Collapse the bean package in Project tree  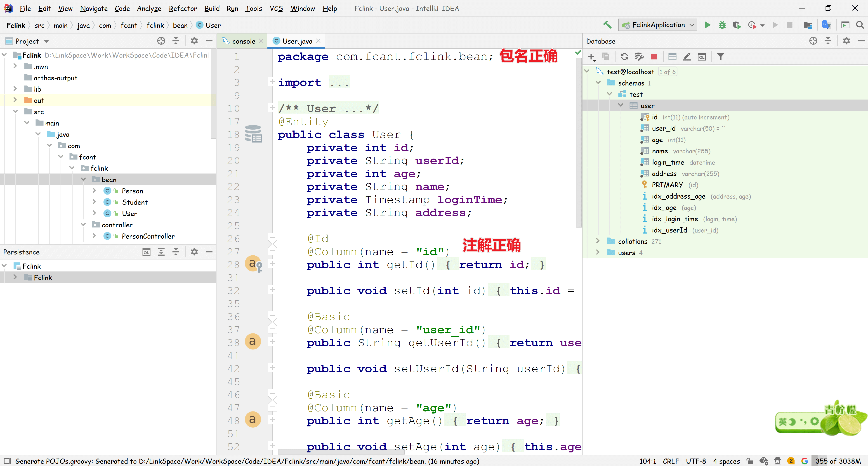click(x=83, y=179)
